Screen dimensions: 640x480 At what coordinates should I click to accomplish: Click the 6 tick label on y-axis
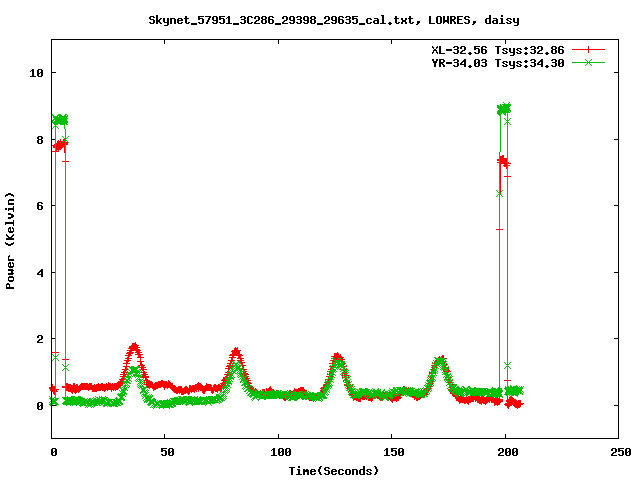(x=39, y=206)
